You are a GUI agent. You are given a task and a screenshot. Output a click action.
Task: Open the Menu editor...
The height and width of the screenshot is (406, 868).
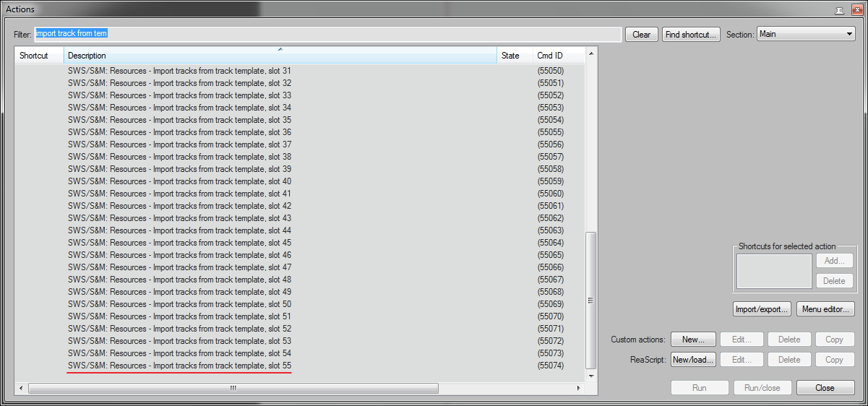[825, 309]
